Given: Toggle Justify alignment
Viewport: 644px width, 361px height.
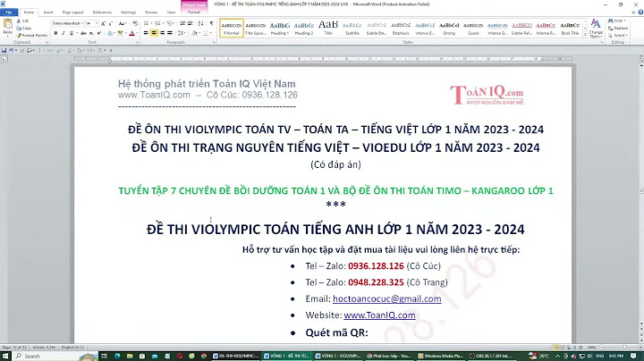Looking at the screenshot, I should pyautogui.click(x=170, y=33).
